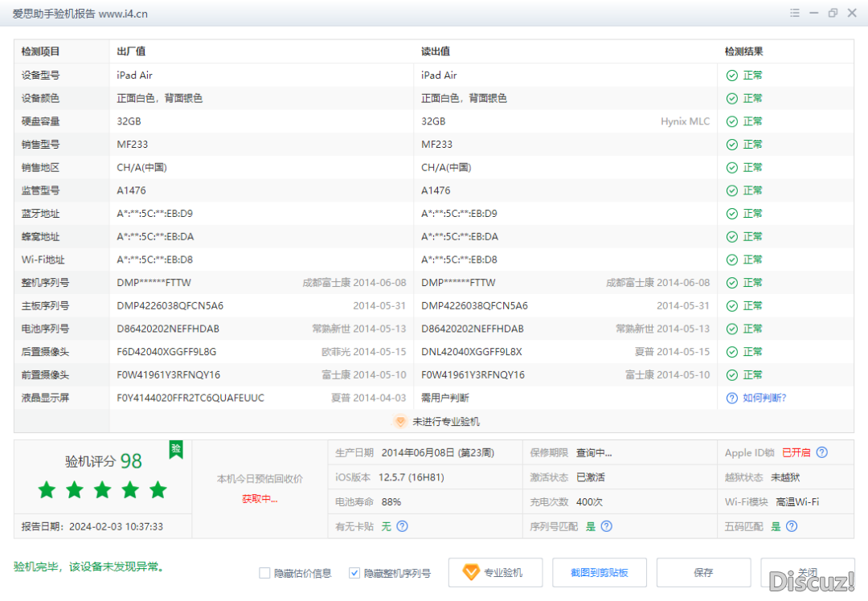Click the green check icon in 电池序列号 row

732,329
